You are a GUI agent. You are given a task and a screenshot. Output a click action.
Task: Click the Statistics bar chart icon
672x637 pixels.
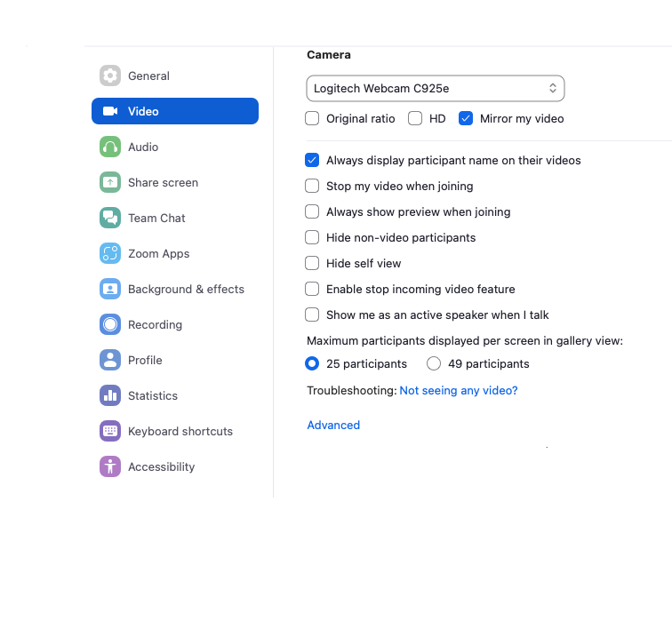coord(110,396)
